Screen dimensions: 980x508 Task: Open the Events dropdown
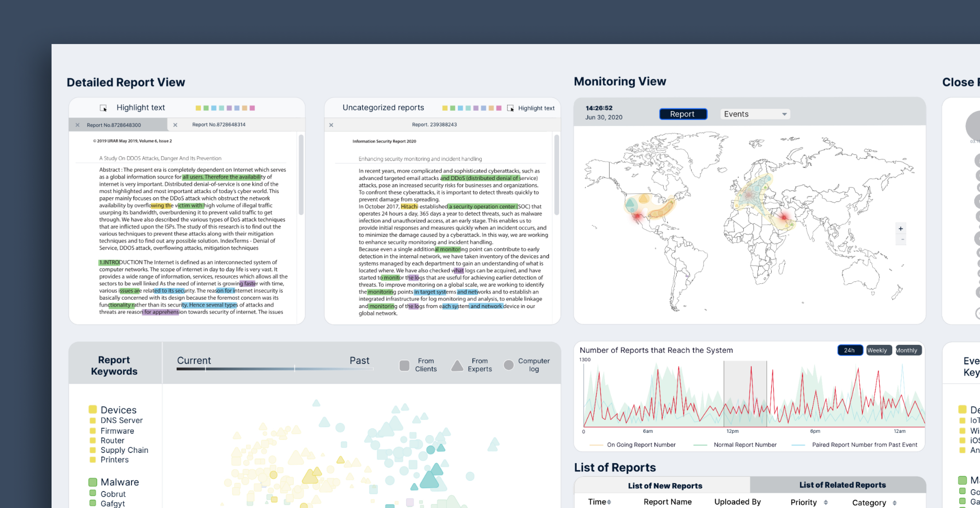(755, 114)
